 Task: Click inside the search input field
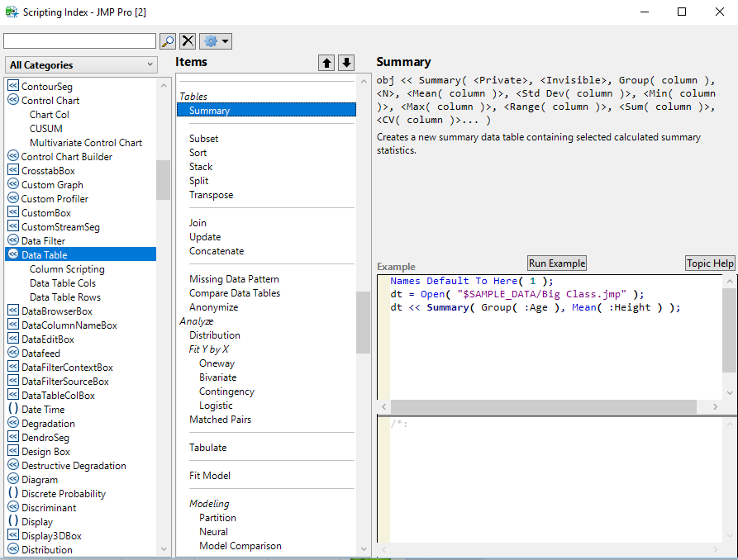[79, 40]
